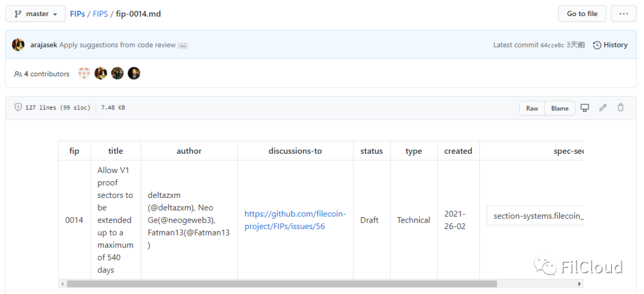Click the 'deltazxm (@deltazxm)' author cell
Image resolution: width=644 pixels, height=294 pixels.
coord(188,220)
